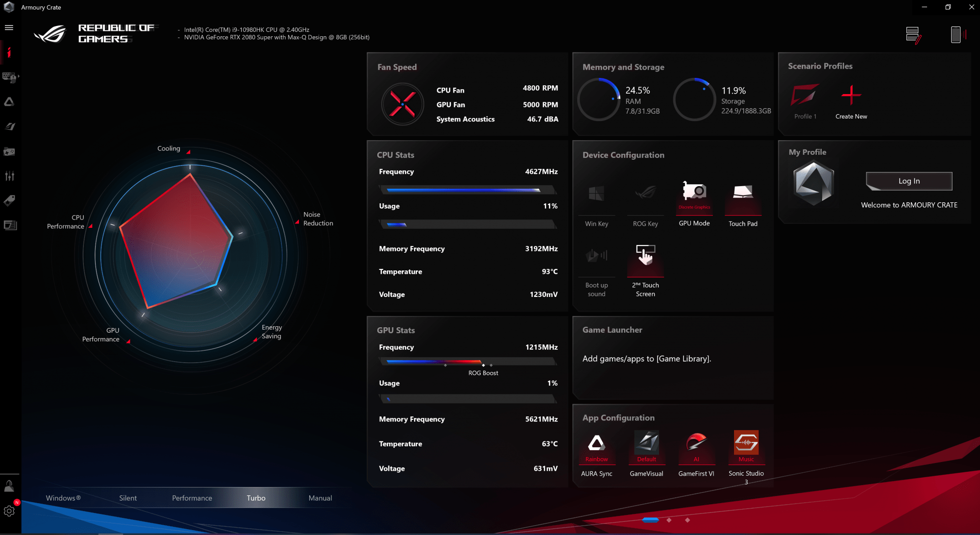Open Sonic Studio 3 Music icon

pos(746,443)
